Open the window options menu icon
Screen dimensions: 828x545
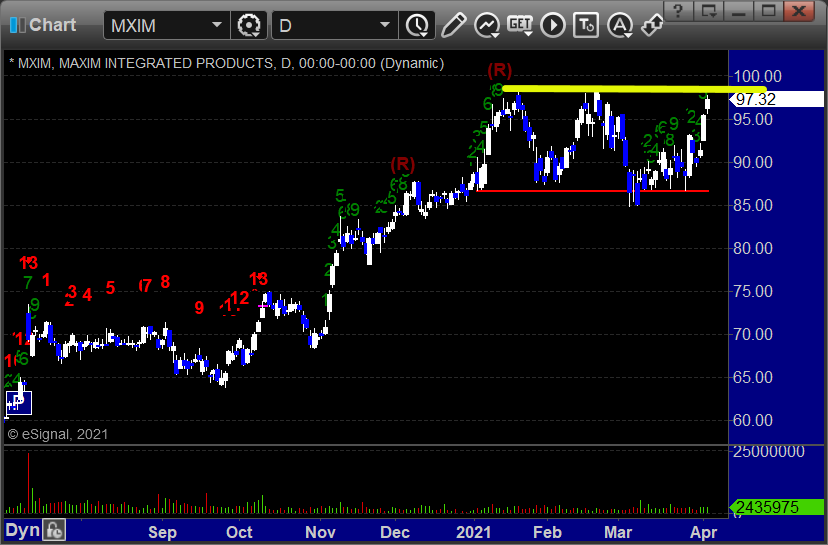[708, 11]
